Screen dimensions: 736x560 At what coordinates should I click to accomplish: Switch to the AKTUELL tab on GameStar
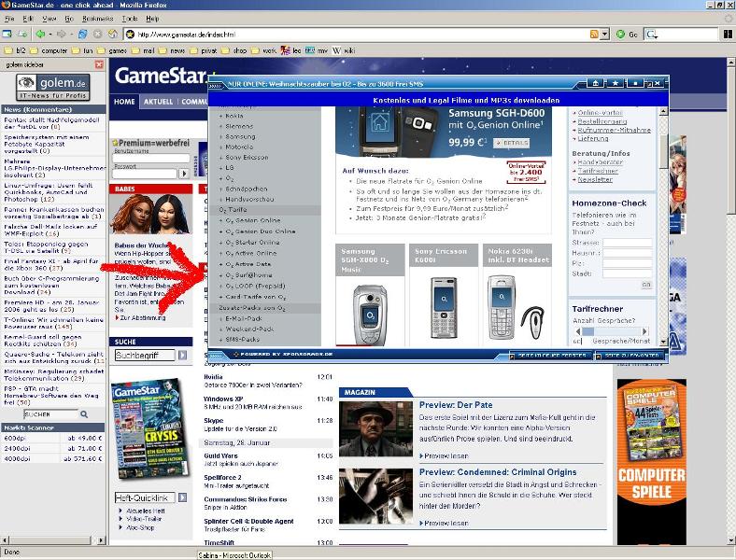pyautogui.click(x=158, y=102)
